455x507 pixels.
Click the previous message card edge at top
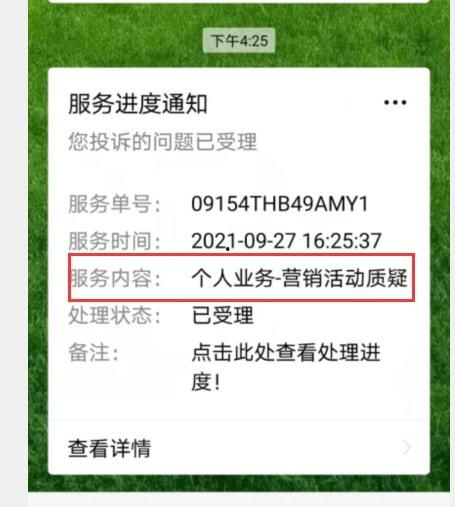pyautogui.click(x=238, y=1)
